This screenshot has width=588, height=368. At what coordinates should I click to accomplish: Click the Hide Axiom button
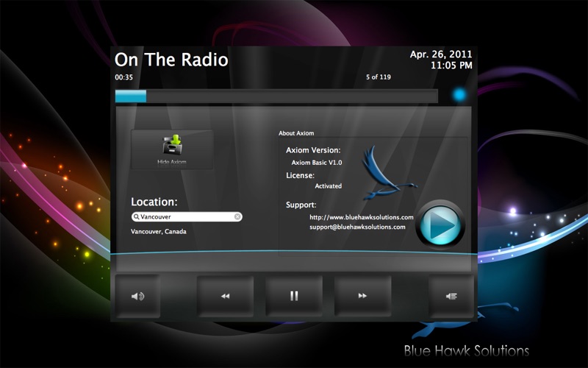click(172, 149)
